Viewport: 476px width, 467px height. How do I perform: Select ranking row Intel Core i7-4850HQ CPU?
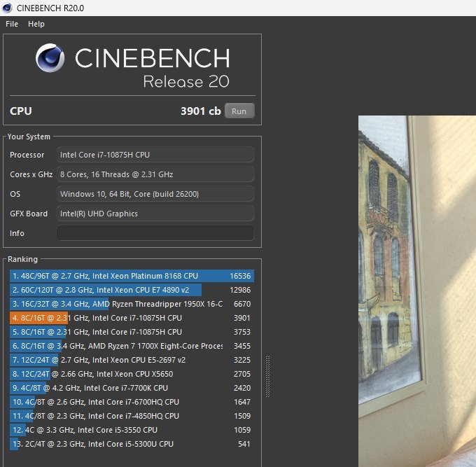[x=132, y=416]
